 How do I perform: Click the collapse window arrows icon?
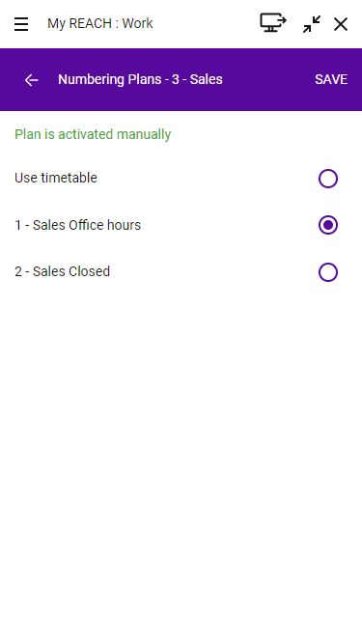312,24
